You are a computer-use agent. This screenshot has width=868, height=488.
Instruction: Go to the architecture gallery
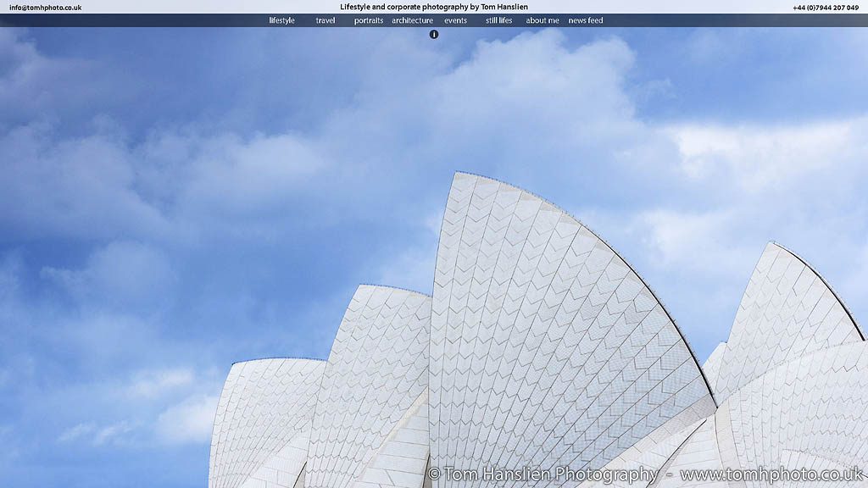click(x=413, y=20)
